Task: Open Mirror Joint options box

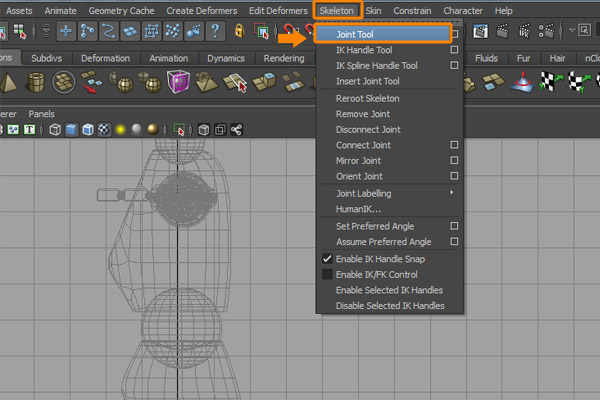Action: [454, 161]
